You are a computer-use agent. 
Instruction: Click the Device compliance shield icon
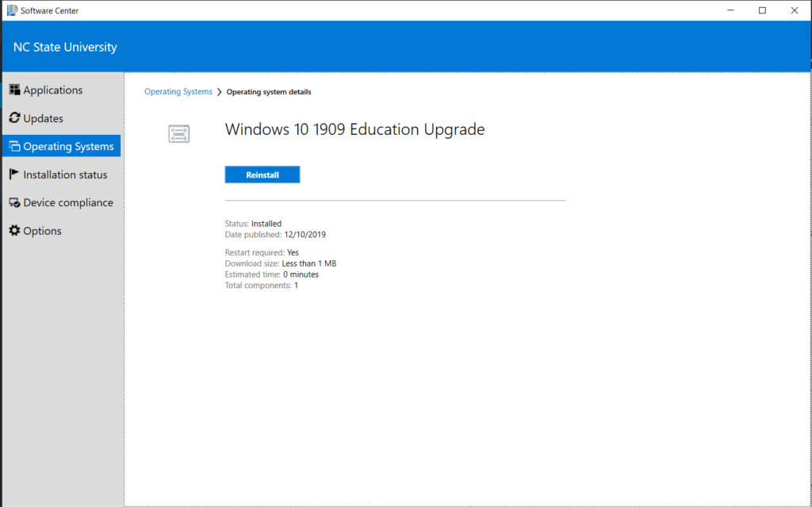coord(13,202)
